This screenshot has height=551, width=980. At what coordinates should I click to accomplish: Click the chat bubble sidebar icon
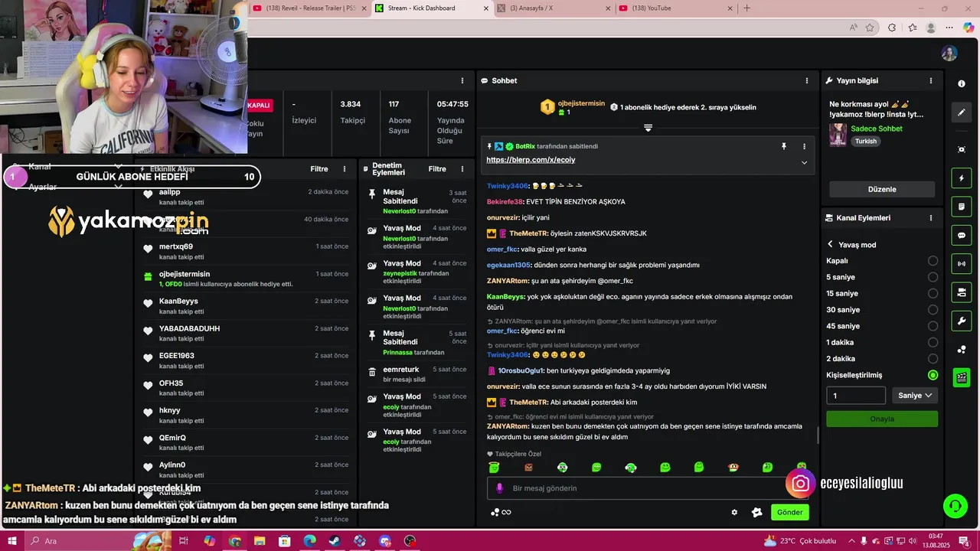point(962,236)
